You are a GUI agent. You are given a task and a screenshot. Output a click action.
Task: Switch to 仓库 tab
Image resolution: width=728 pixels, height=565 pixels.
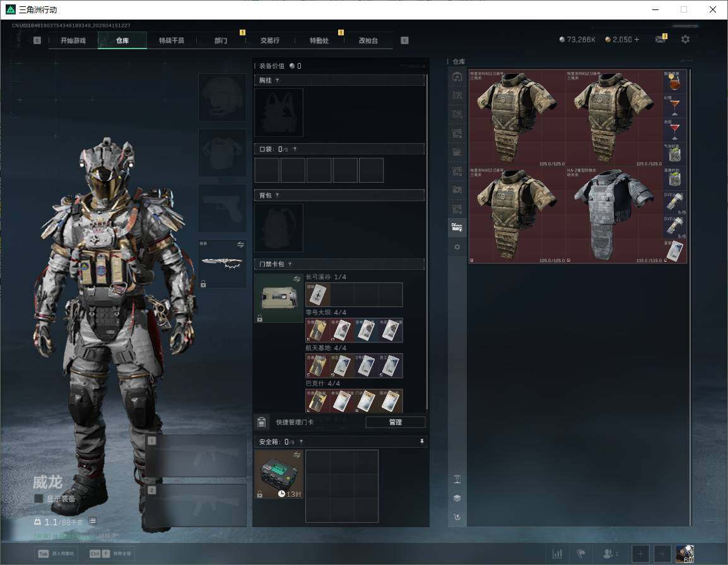coord(122,40)
